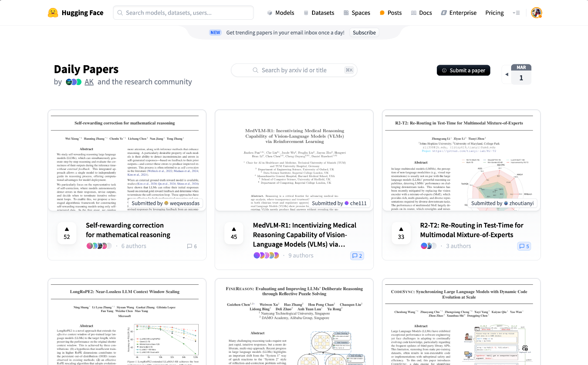Click the Hugging Face logo emoji
Screen dimensions: 588x365
[x=53, y=13]
